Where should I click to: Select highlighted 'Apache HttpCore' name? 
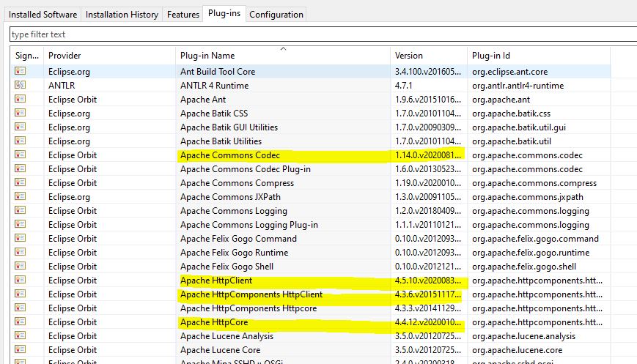pos(214,322)
